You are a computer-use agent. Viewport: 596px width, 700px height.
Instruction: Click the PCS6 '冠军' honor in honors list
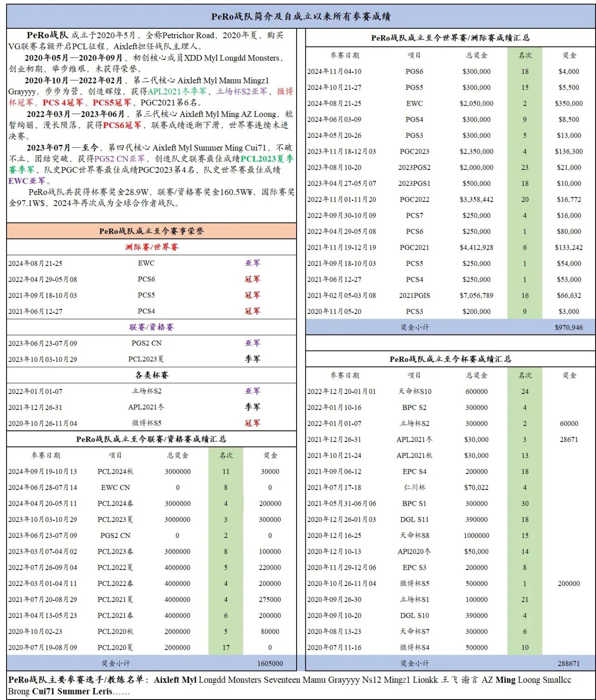click(x=252, y=279)
